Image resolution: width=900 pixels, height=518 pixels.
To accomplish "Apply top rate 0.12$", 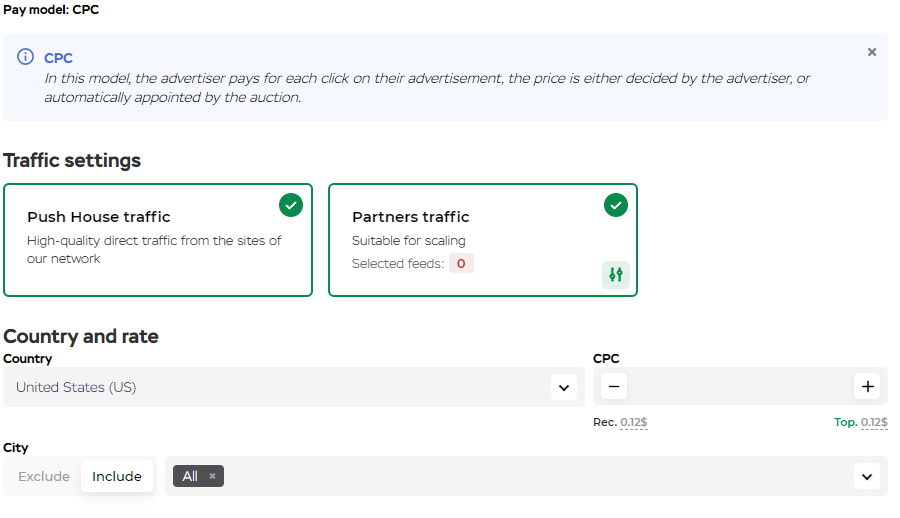I will pos(874,423).
